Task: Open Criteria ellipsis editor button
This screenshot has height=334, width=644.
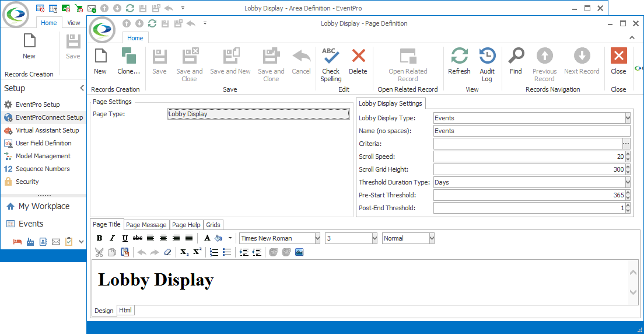Action: [626, 144]
